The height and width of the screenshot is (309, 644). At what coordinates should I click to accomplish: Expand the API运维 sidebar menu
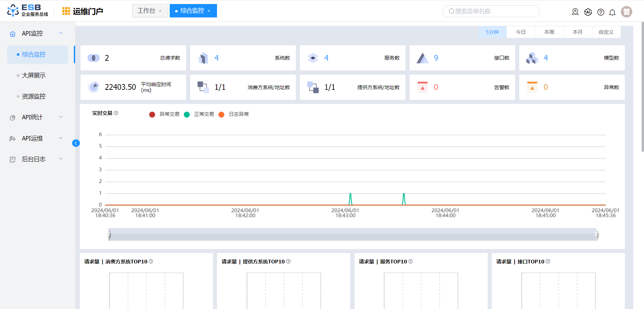36,138
